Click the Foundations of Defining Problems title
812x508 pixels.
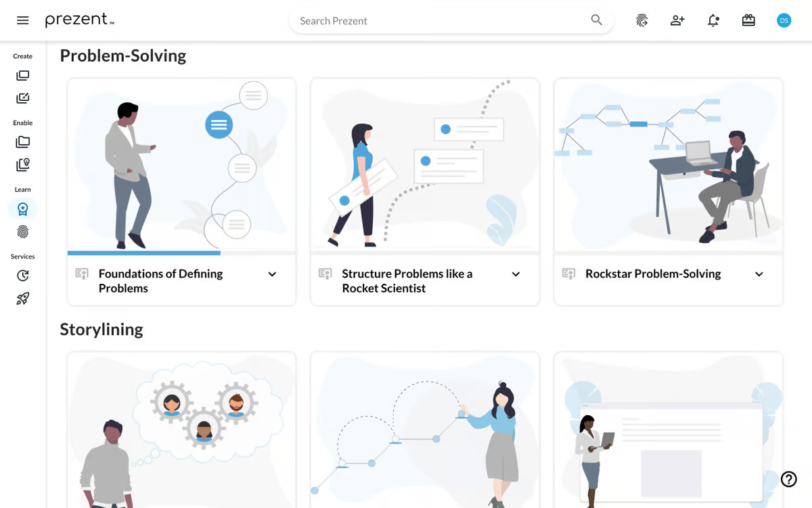tap(160, 281)
